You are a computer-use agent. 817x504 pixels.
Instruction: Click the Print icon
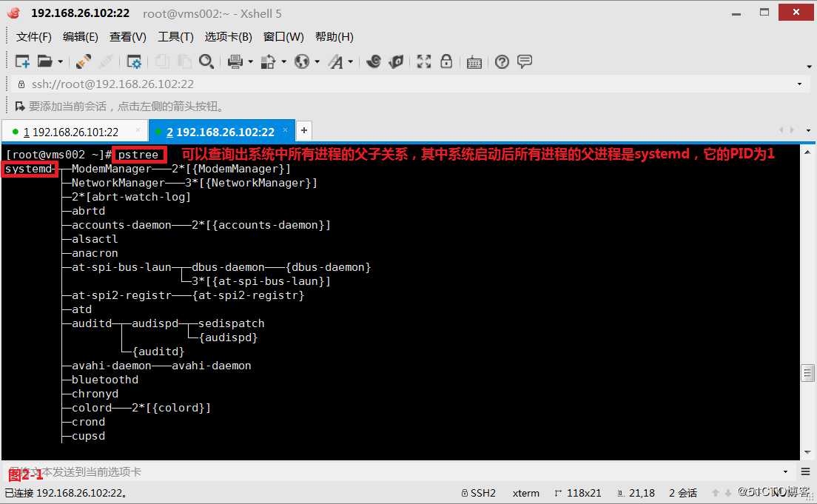(x=235, y=61)
